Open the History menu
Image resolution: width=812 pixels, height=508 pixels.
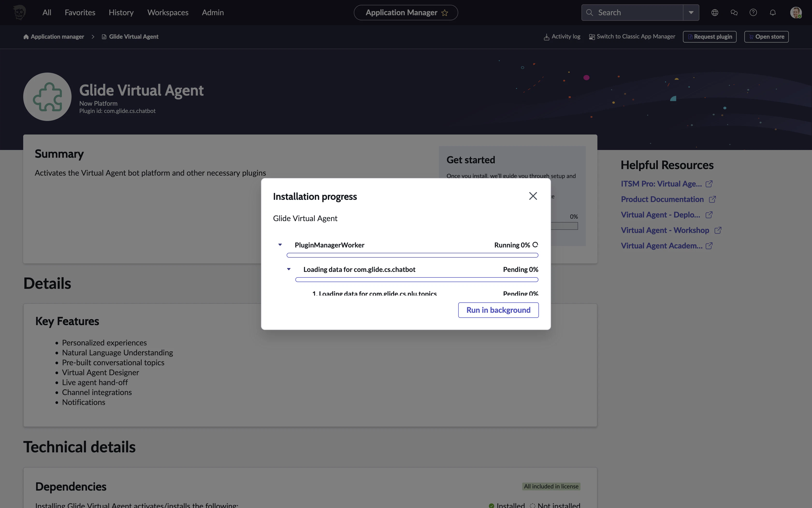tap(121, 13)
